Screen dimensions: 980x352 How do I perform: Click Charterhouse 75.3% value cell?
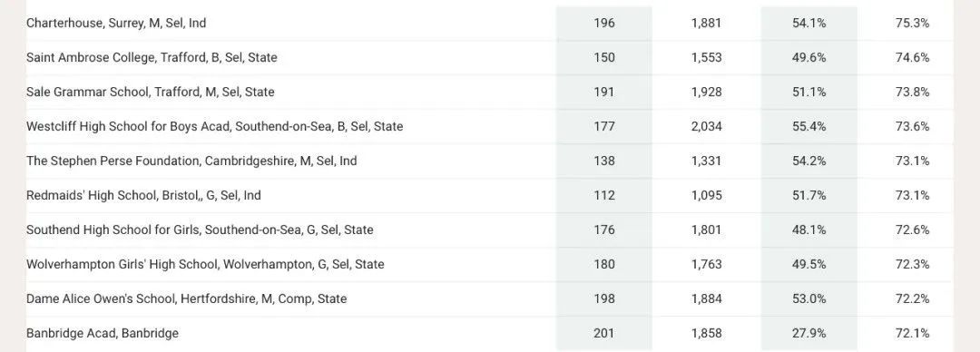coord(912,23)
